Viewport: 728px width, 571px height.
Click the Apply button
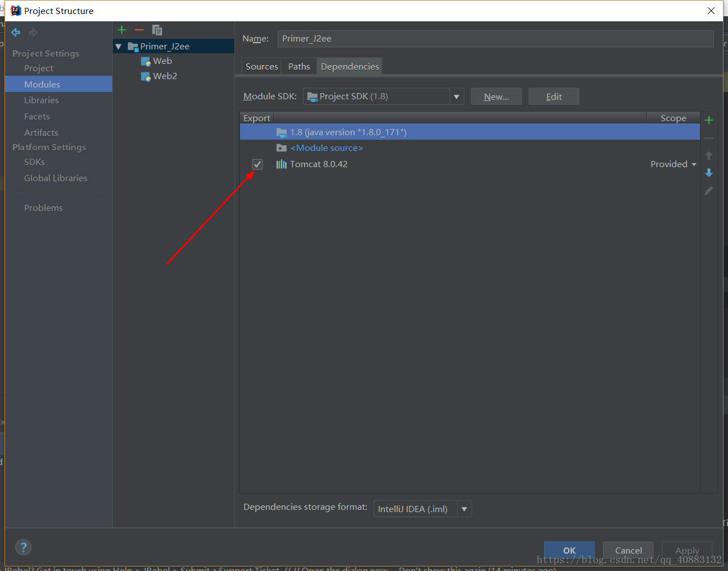click(x=687, y=550)
